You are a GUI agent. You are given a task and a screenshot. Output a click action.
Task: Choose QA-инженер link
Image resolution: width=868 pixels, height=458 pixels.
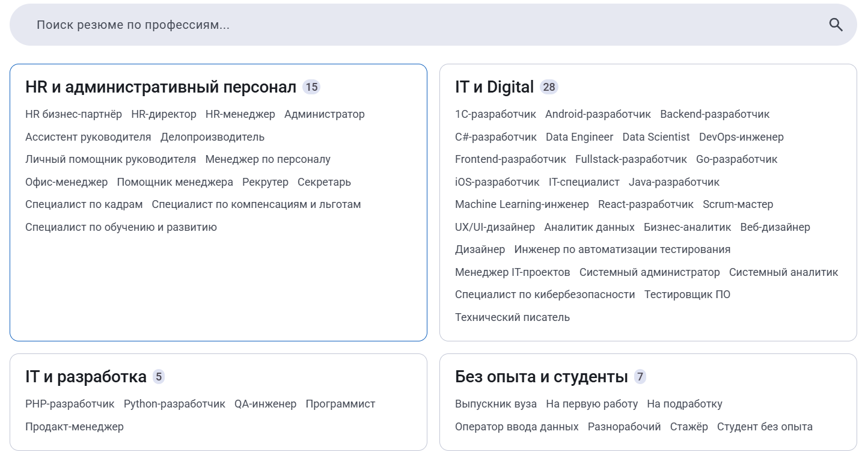(x=266, y=404)
